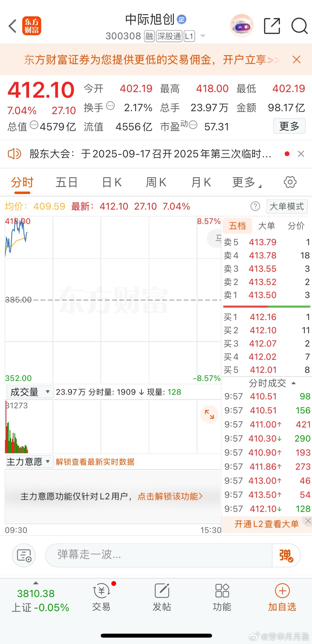Image resolution: width=312 pixels, height=644 pixels.
Task: Toggle the 弹 danmaku switch
Action: point(286,555)
